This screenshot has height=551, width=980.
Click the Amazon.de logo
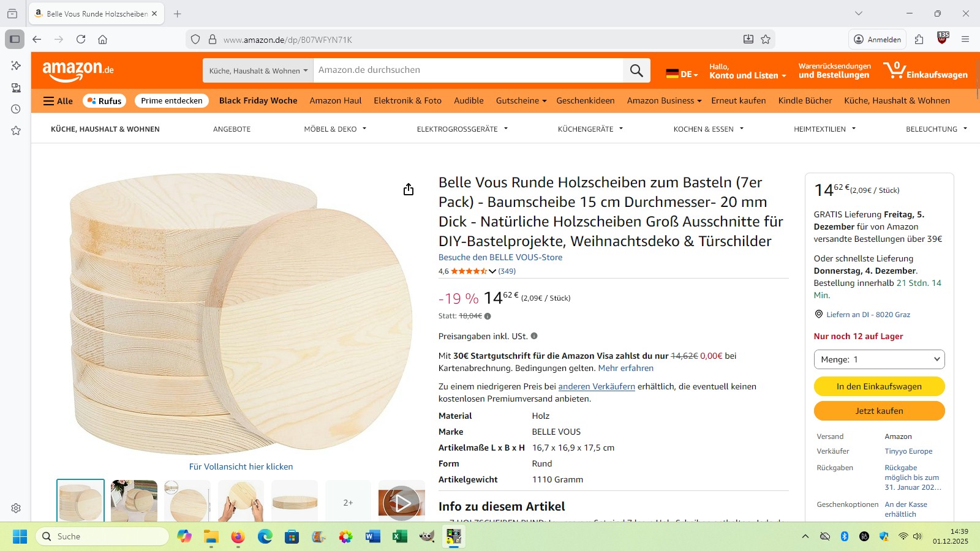pyautogui.click(x=78, y=70)
